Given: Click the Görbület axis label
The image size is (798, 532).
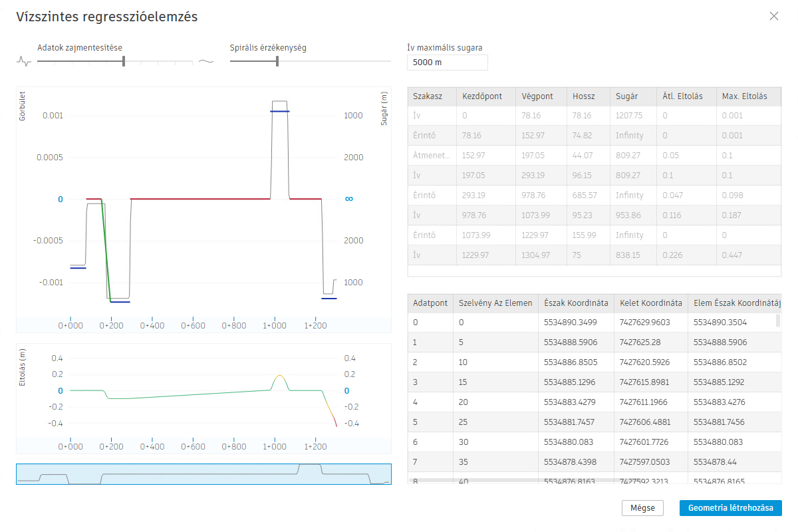Looking at the screenshot, I should coord(22,106).
